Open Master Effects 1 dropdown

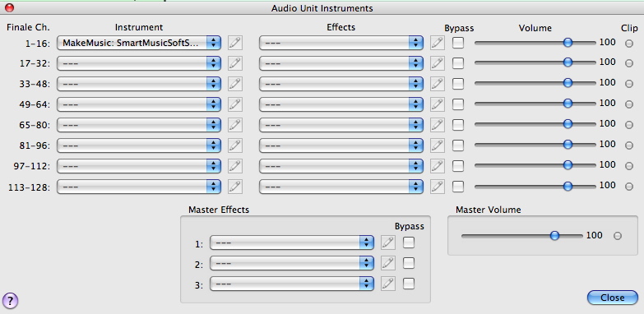292,242
